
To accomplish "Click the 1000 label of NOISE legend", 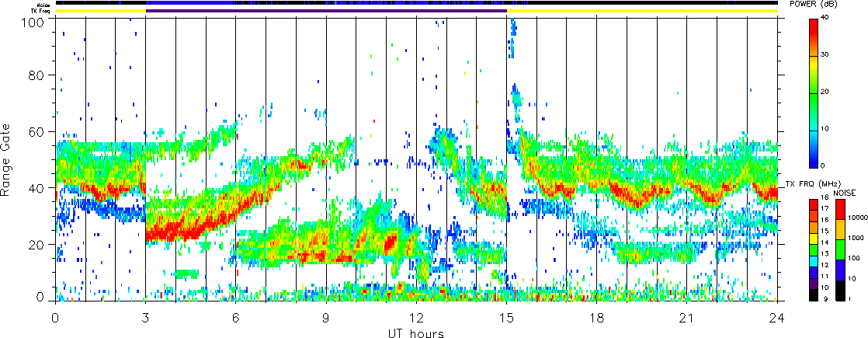I will pyautogui.click(x=855, y=239).
